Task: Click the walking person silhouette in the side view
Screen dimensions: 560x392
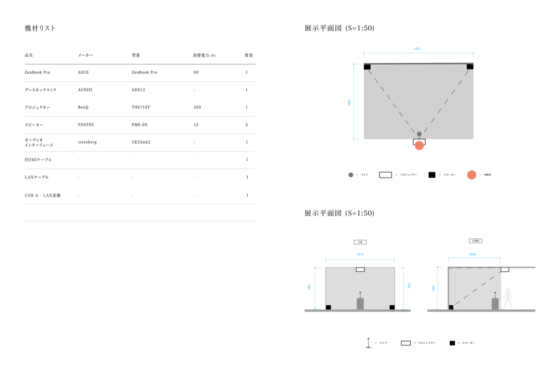Action: [x=507, y=298]
